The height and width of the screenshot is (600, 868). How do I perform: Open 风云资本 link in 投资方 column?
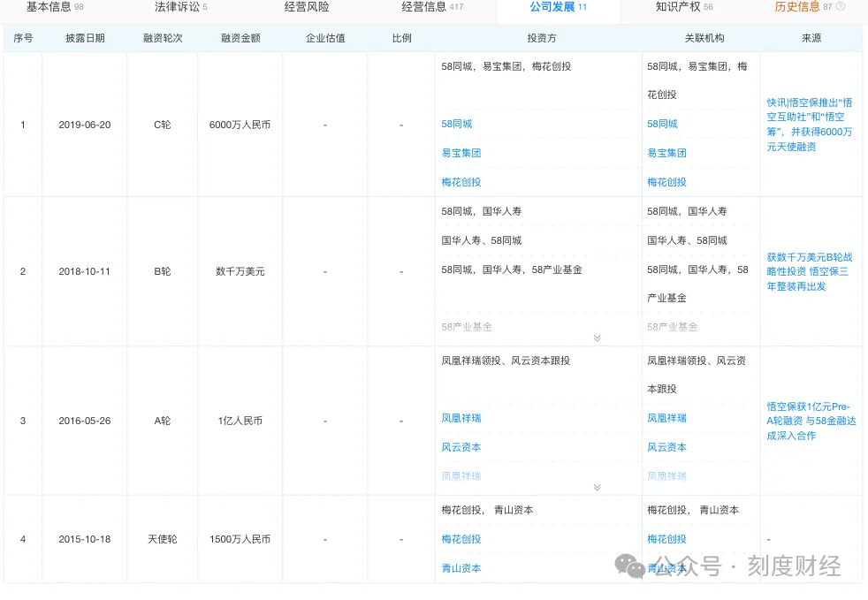click(x=461, y=447)
